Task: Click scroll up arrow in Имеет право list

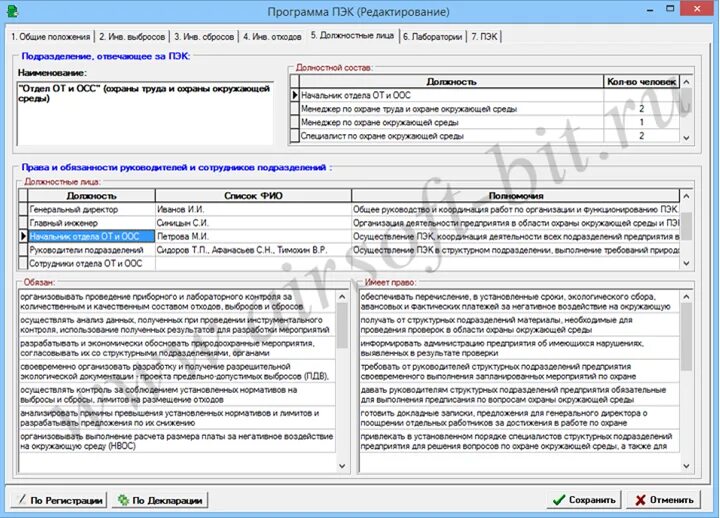Action: (686, 297)
